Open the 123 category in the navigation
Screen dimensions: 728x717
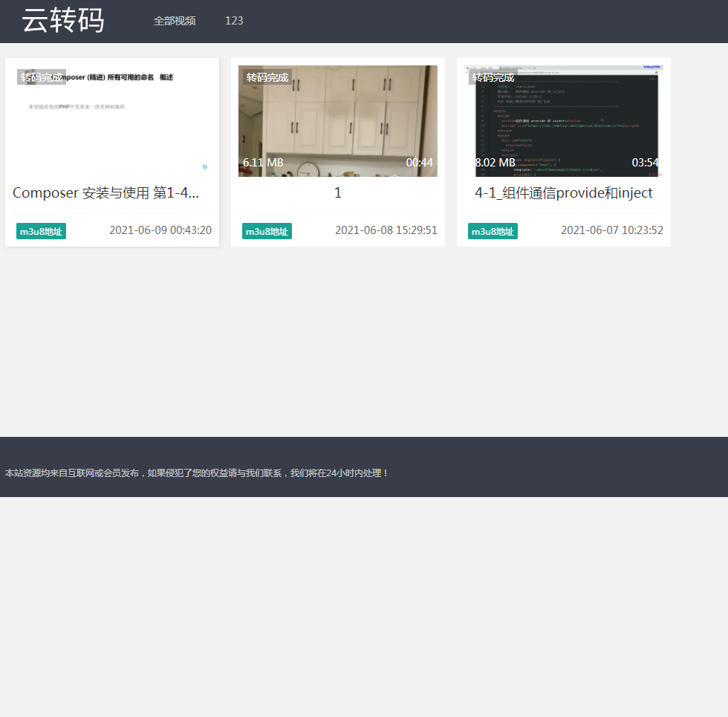coord(234,21)
